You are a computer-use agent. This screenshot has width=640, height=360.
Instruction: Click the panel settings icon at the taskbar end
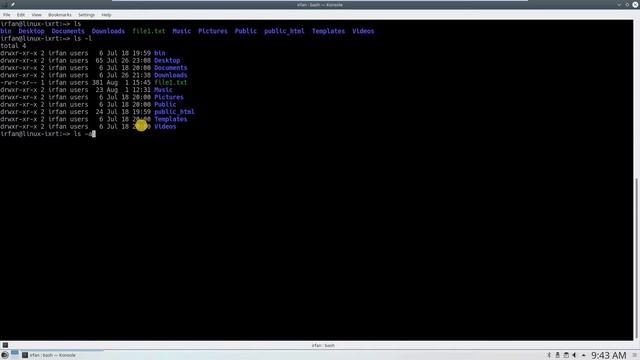[x=635, y=355]
